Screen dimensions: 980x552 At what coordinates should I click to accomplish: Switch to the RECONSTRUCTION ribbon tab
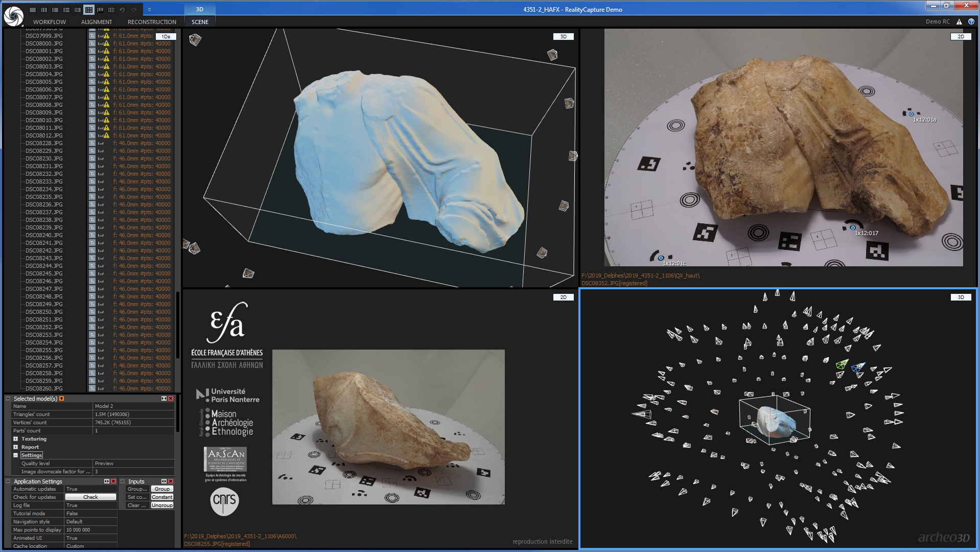coord(152,22)
